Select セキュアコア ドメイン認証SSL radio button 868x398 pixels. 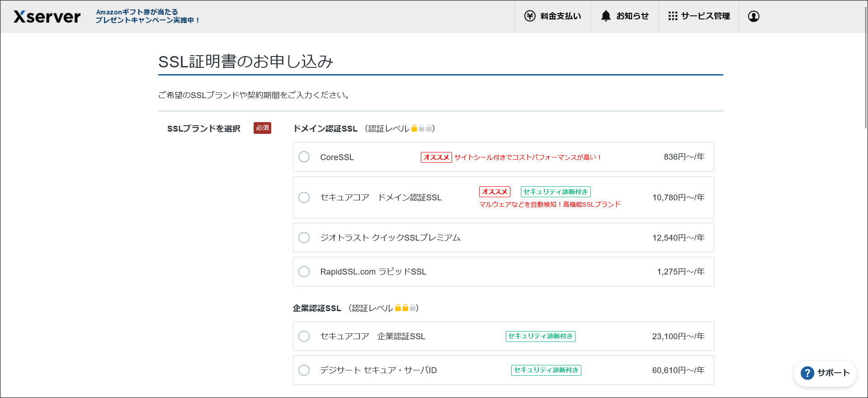(x=304, y=198)
